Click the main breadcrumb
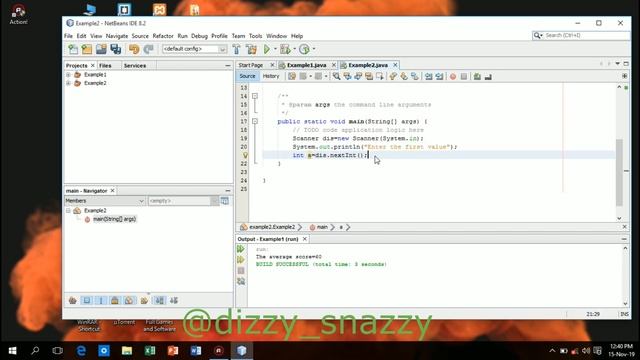This screenshot has width=640, height=360. [322, 227]
